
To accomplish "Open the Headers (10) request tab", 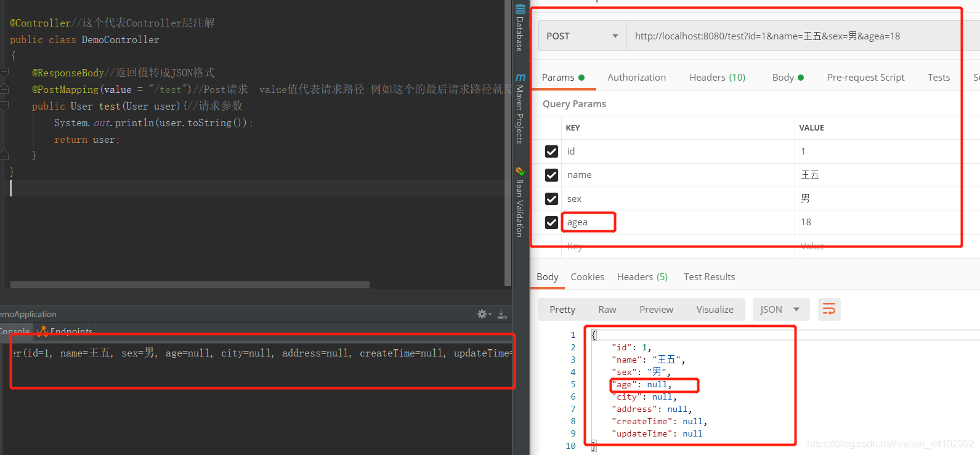I will [x=717, y=77].
